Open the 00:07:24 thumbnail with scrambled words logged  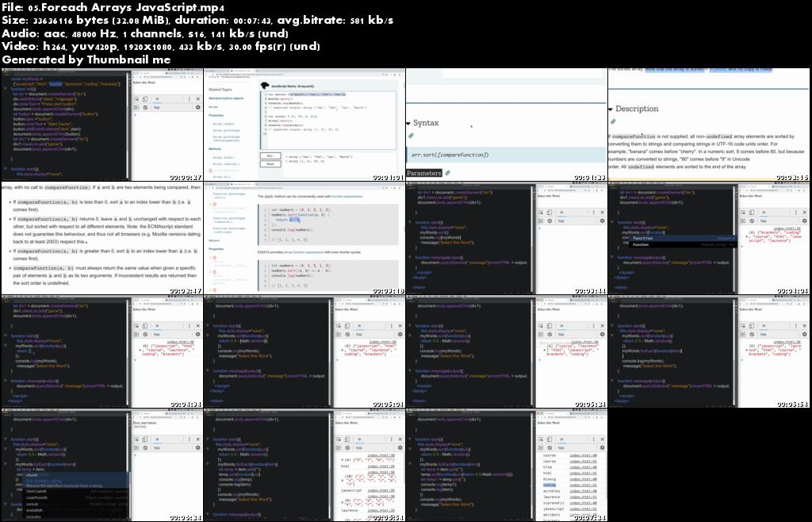507,465
